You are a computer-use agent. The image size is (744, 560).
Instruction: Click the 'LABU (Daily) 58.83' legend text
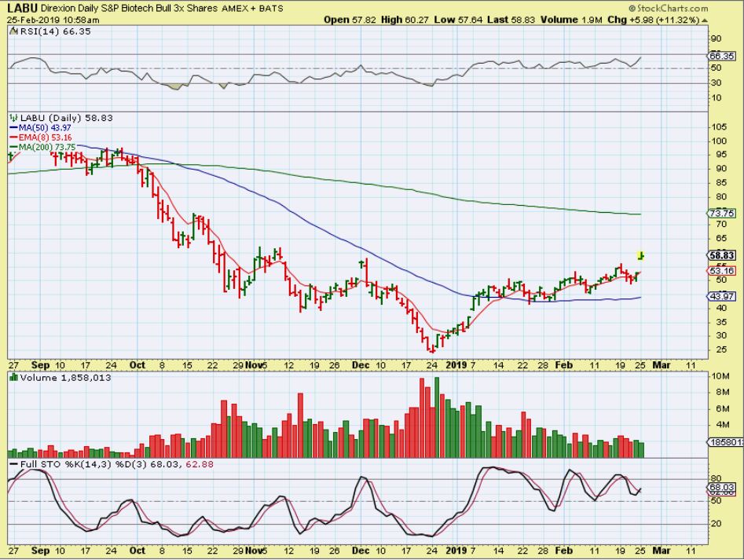coord(67,118)
